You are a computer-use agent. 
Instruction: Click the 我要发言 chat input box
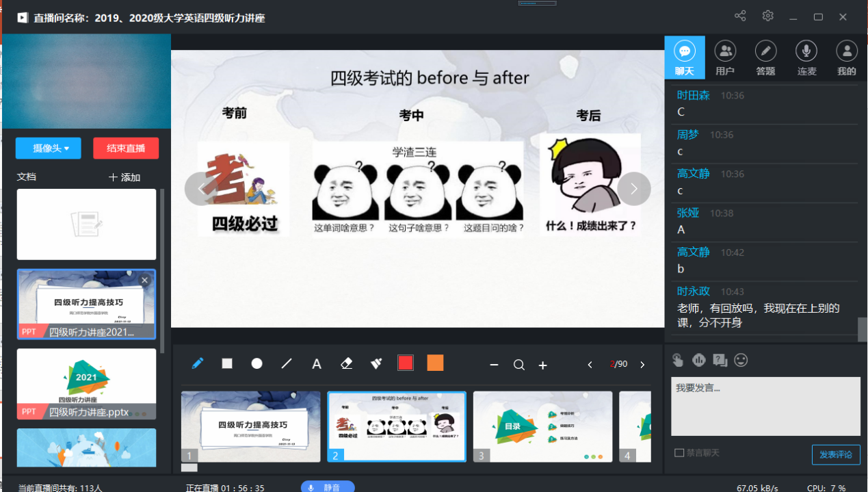click(x=765, y=406)
